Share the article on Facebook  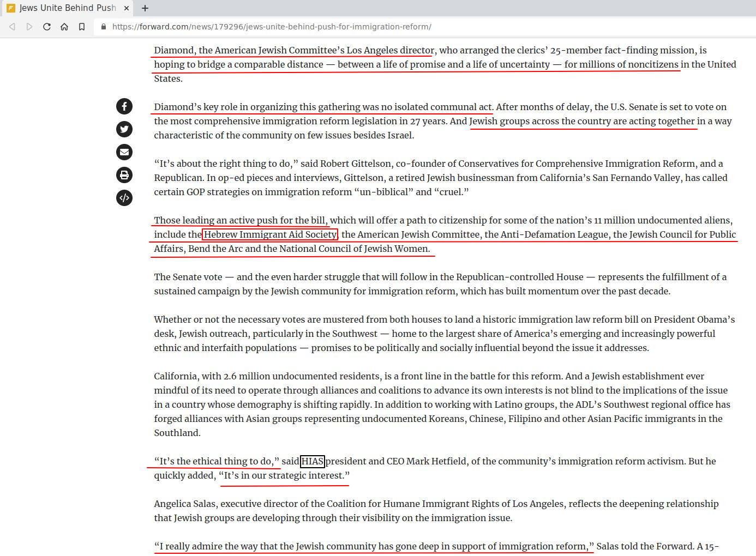click(124, 106)
